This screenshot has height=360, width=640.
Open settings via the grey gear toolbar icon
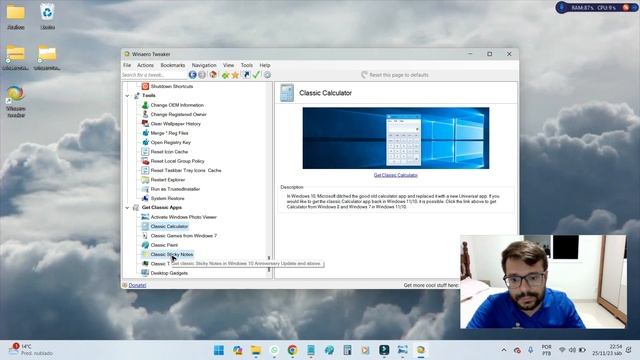[267, 75]
